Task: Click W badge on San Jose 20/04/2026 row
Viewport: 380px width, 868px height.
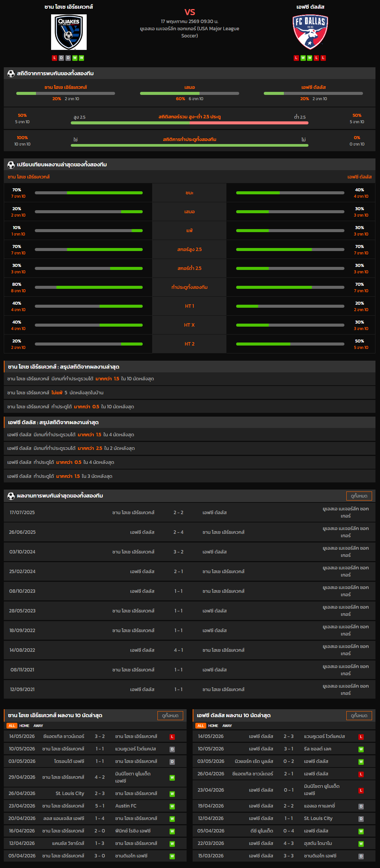Action: [172, 819]
